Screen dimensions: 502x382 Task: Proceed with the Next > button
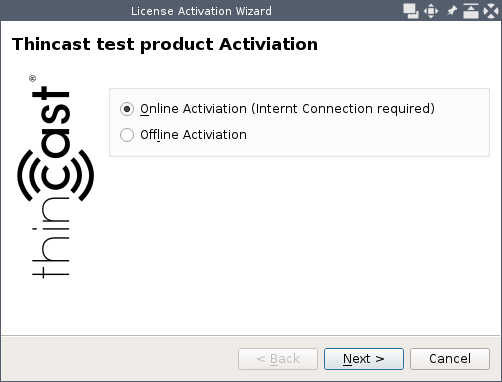click(364, 359)
